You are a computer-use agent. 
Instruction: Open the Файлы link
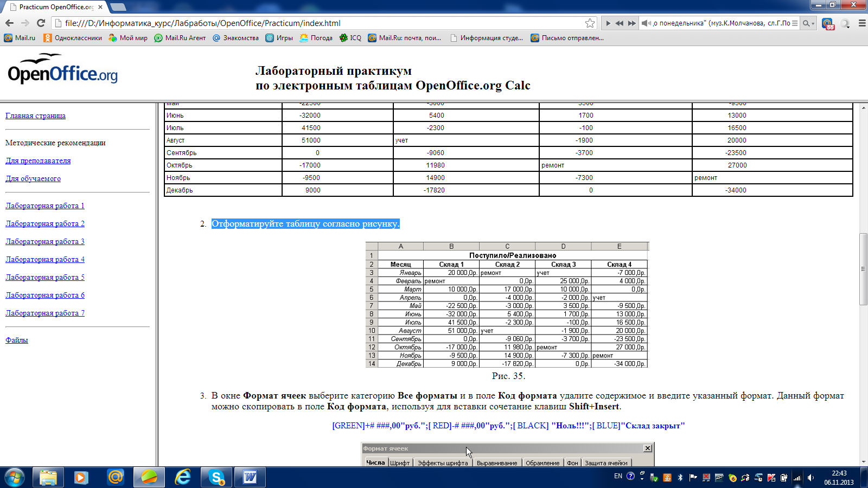pos(16,340)
